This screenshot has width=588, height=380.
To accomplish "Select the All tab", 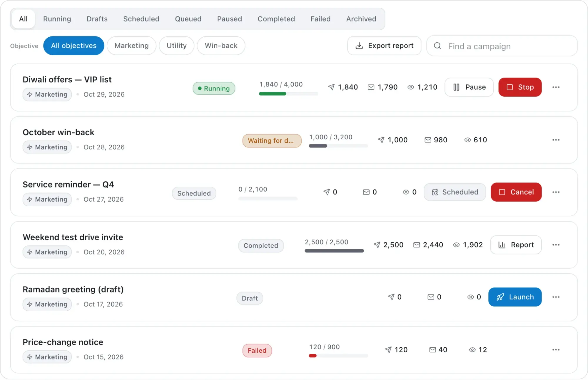I will [x=23, y=19].
